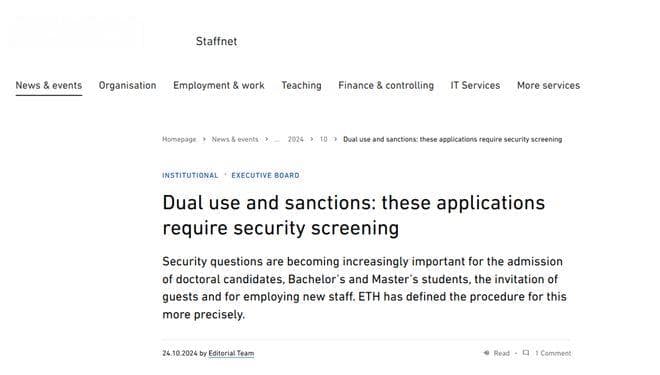Image resolution: width=660 pixels, height=375 pixels.
Task: Open the 2024 breadcrumb link
Action: coord(295,139)
